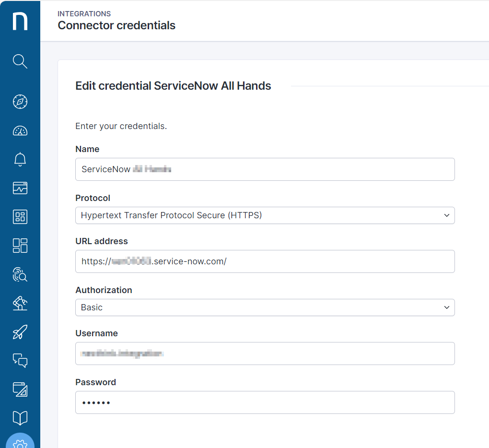Open the chart monitor window icon
This screenshot has width=489, height=448.
[20, 188]
